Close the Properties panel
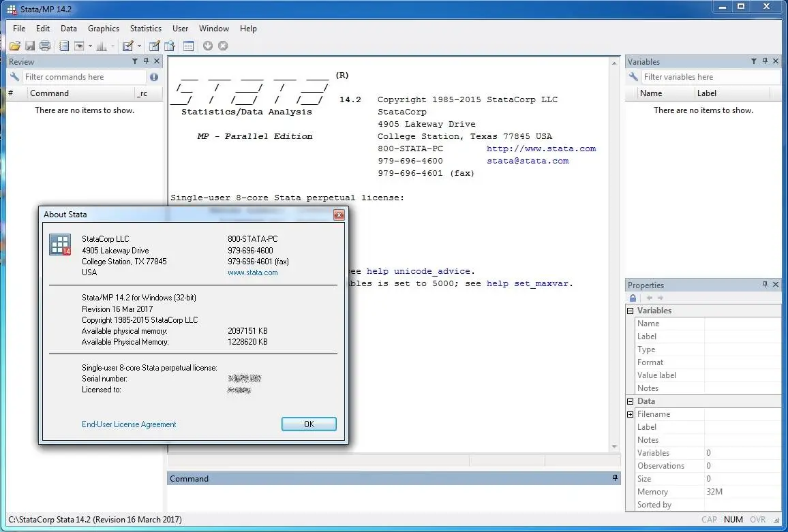Screen dimensions: 788x532 776,284
